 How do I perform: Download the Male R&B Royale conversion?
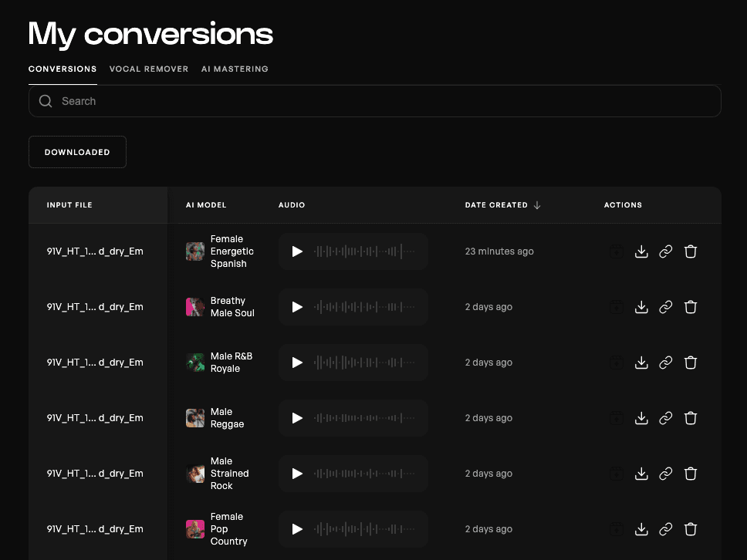(641, 363)
